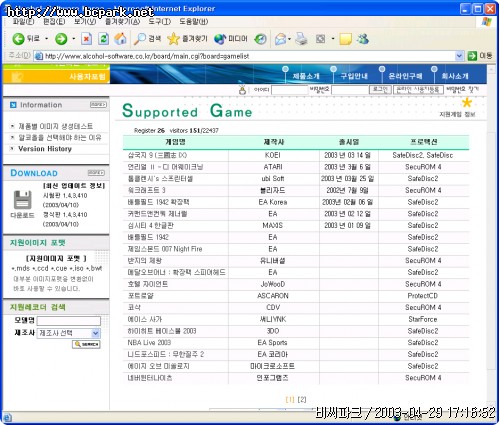This screenshot has width=500, height=425.
Task: Click 심시티 4 한글판 game row
Action: [296, 226]
